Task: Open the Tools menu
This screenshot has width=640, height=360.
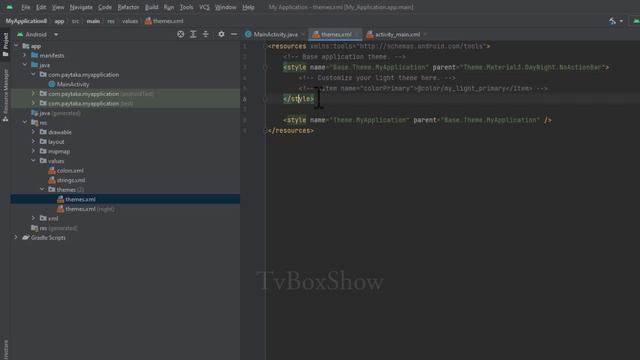Action: click(187, 7)
